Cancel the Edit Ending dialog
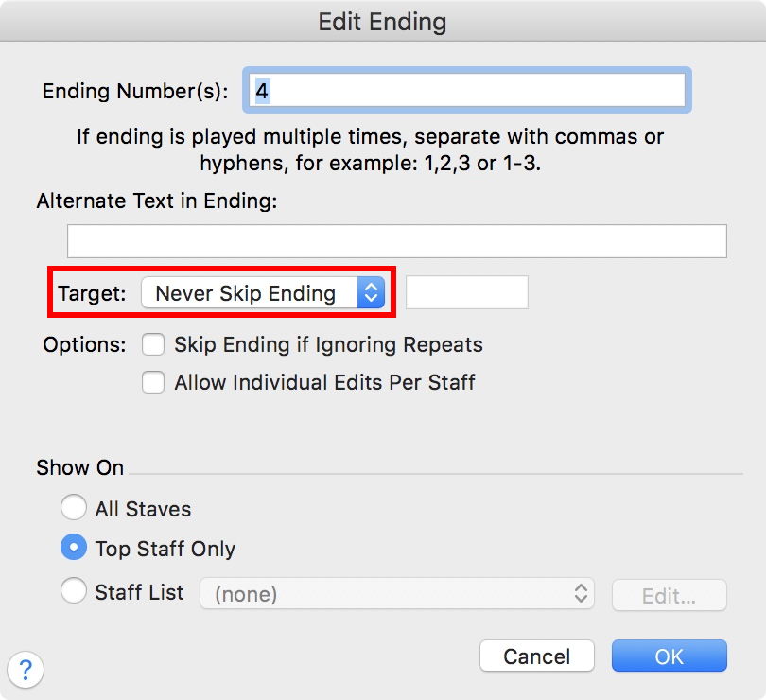 tap(536, 656)
